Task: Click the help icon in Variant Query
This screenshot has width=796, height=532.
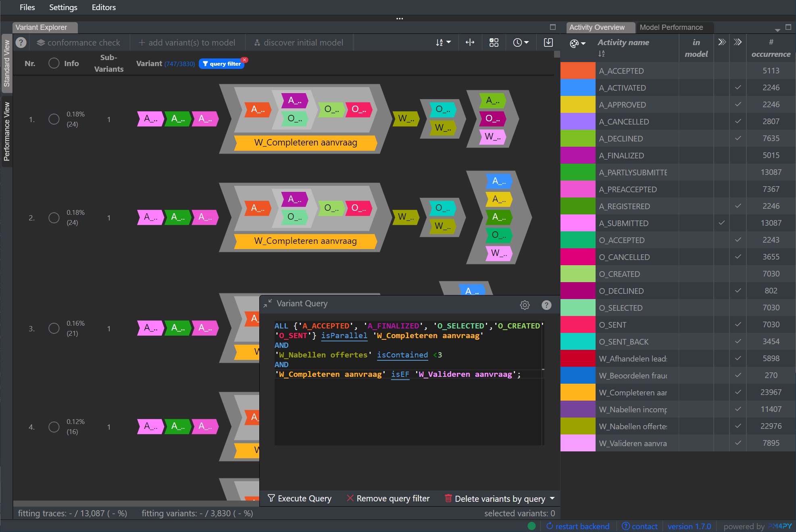Action: pyautogui.click(x=546, y=305)
